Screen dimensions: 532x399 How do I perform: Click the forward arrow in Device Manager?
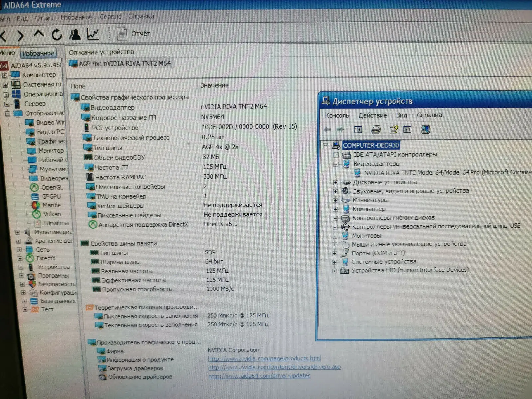point(340,130)
